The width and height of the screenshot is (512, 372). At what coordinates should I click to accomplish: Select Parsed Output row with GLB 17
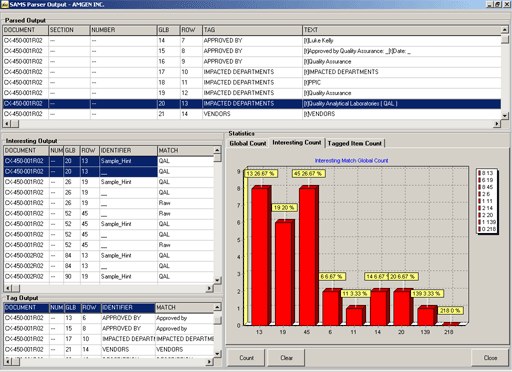coord(252,72)
